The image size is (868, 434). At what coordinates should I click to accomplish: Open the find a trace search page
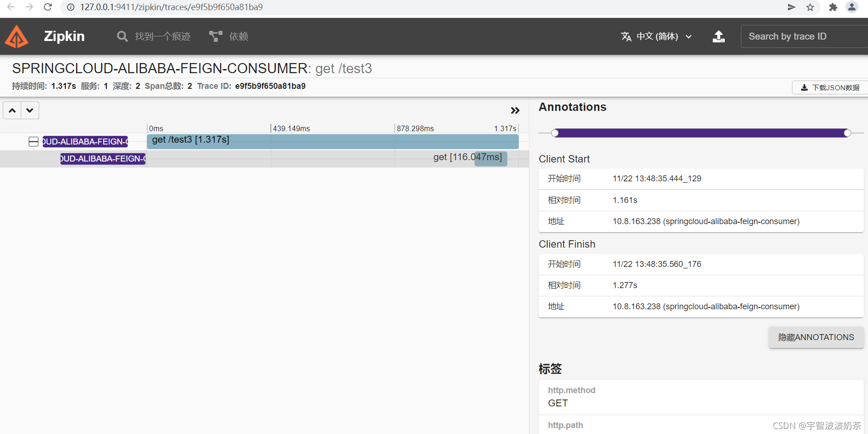154,36
